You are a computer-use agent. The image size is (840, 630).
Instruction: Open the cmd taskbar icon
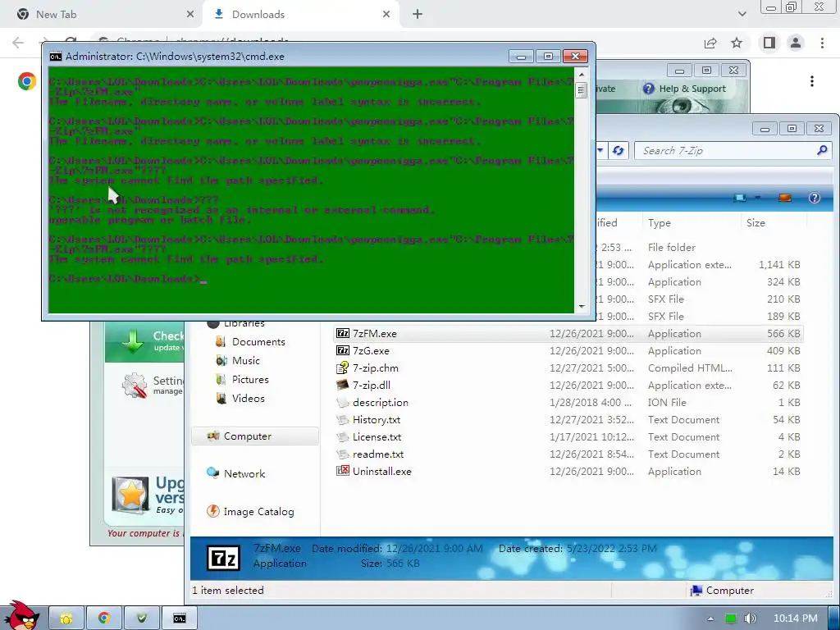click(x=180, y=619)
